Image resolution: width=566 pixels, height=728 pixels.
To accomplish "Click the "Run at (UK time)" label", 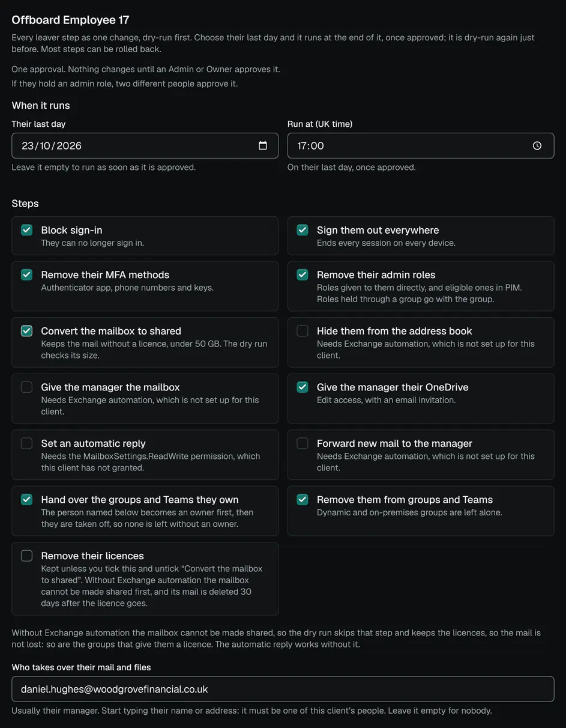I will [x=320, y=124].
